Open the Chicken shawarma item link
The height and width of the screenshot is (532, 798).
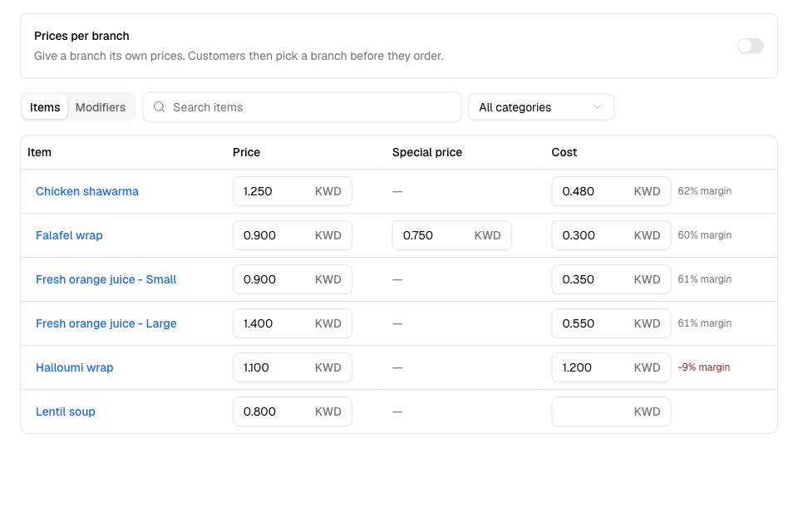[87, 191]
